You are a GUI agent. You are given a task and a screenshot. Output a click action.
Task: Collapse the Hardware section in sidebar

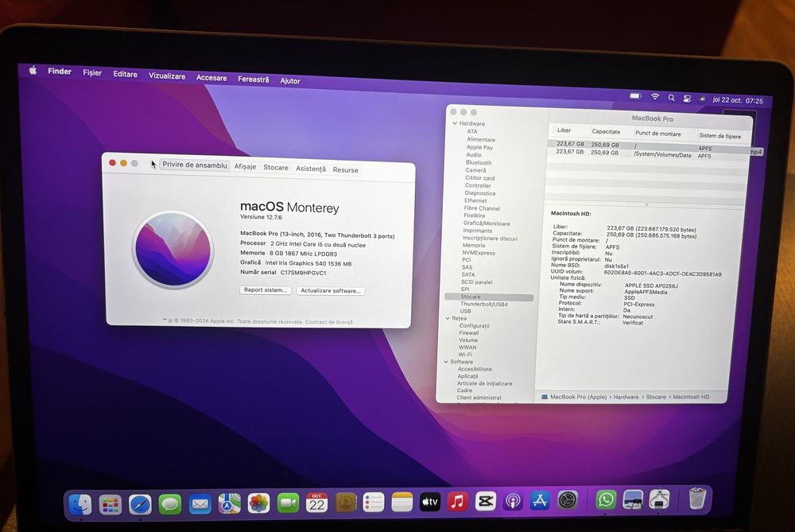[455, 123]
